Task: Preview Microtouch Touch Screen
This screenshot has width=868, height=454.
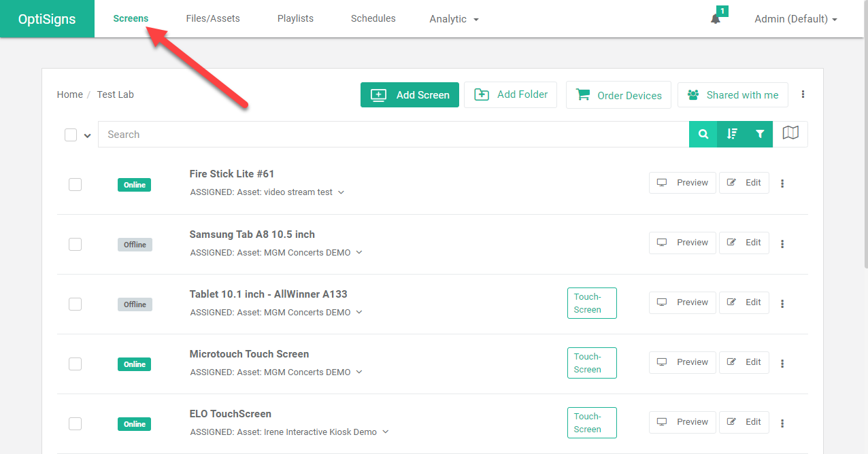Action: 682,362
